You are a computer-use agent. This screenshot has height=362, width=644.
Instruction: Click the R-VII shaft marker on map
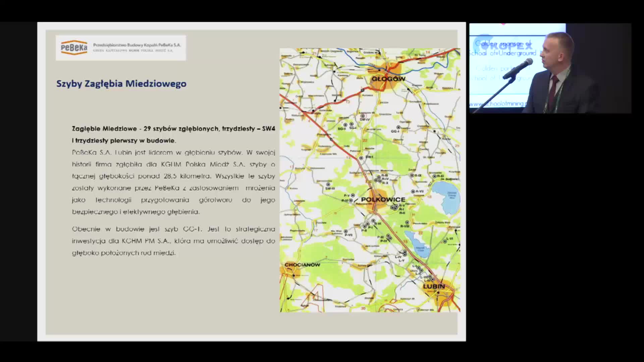click(413, 191)
